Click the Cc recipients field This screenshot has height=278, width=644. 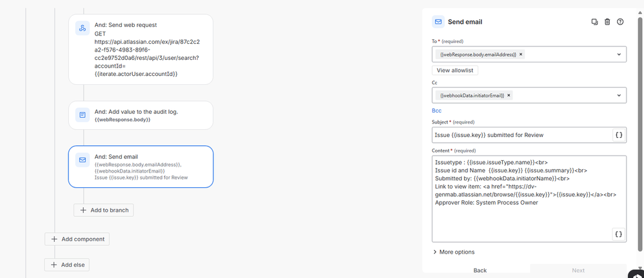(x=529, y=95)
